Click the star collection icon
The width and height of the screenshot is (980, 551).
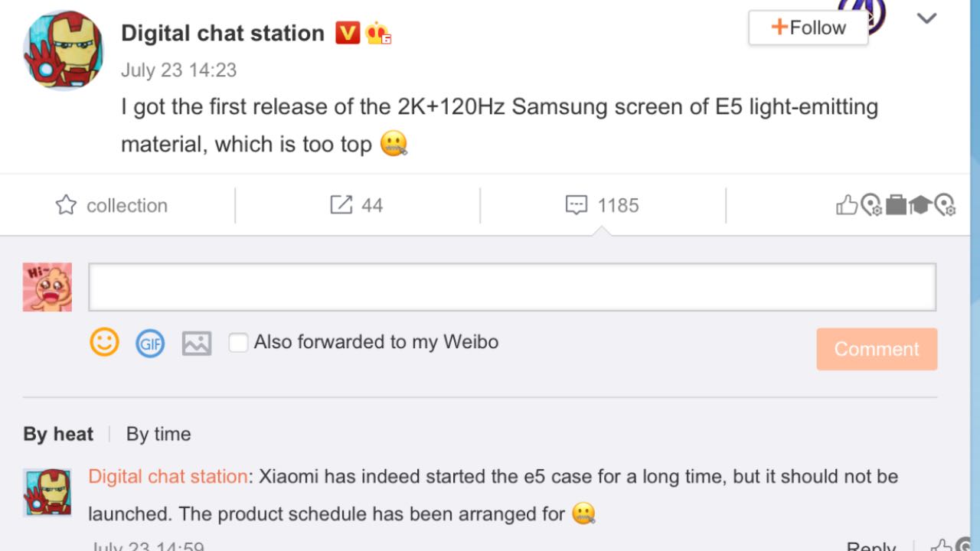(67, 205)
